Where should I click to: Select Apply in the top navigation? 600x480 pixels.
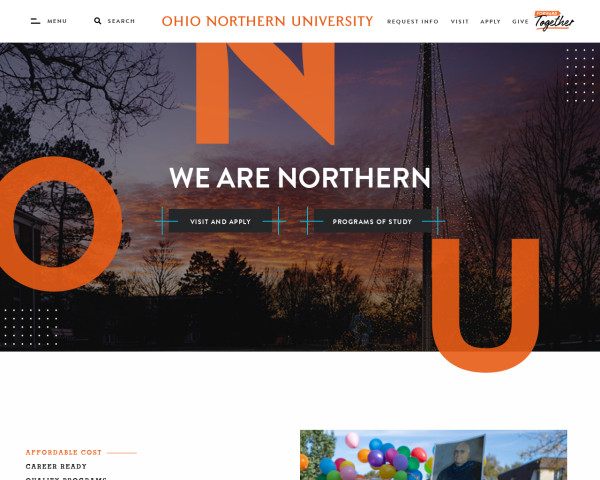pyautogui.click(x=490, y=21)
